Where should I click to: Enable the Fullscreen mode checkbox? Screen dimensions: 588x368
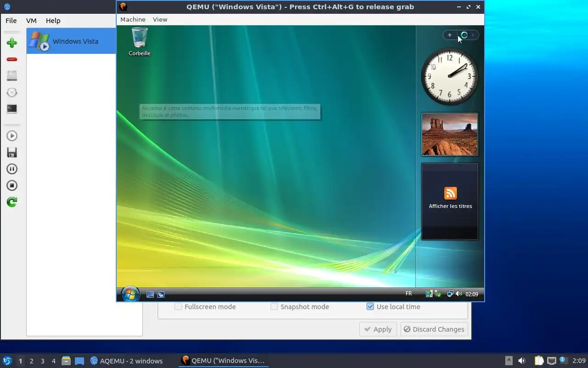tap(178, 307)
